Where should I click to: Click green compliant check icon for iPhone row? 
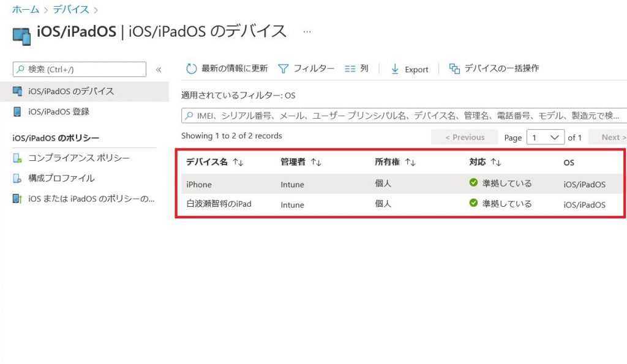[473, 182]
